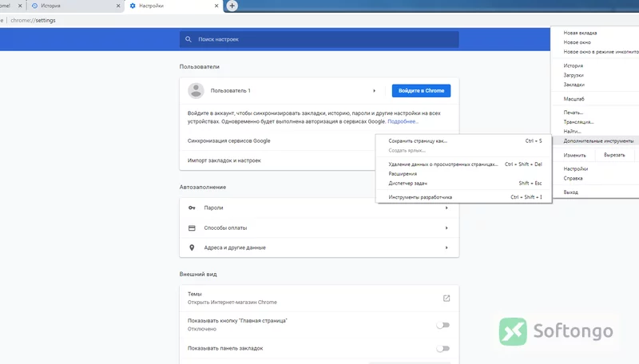Toggle Показывать панель закладок switch
This screenshot has width=639, height=364.
point(443,349)
